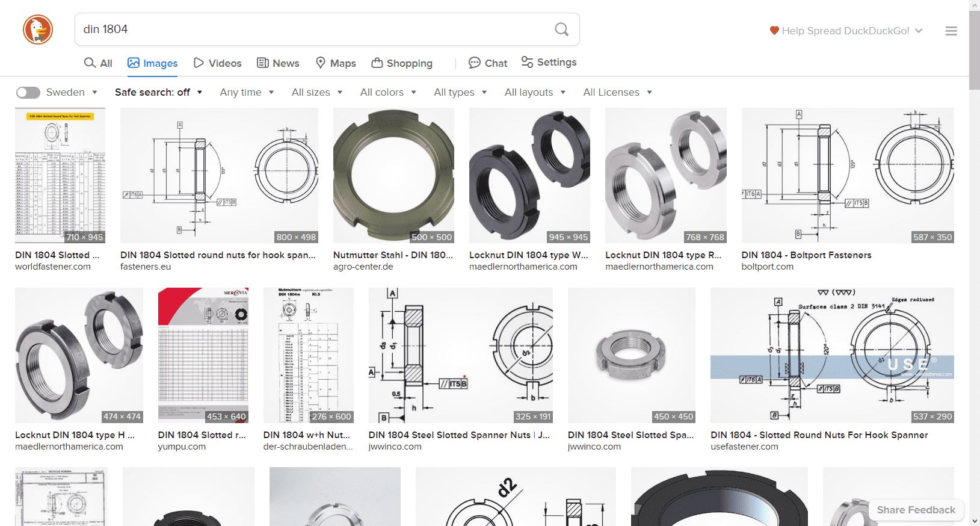
Task: Open the Any time filter dropdown
Action: click(x=247, y=92)
